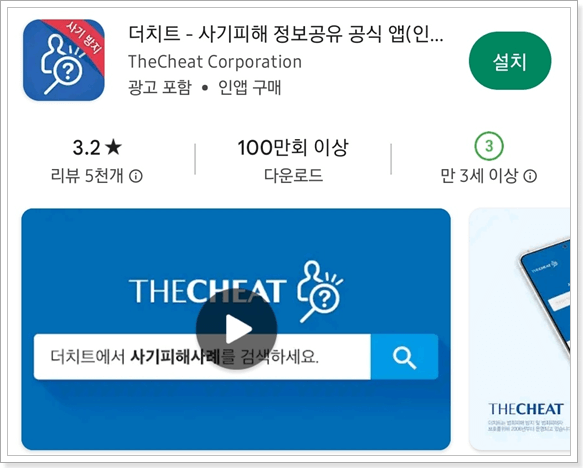Open TheCheat Corporation developer page
583x468 pixels.
(x=215, y=62)
